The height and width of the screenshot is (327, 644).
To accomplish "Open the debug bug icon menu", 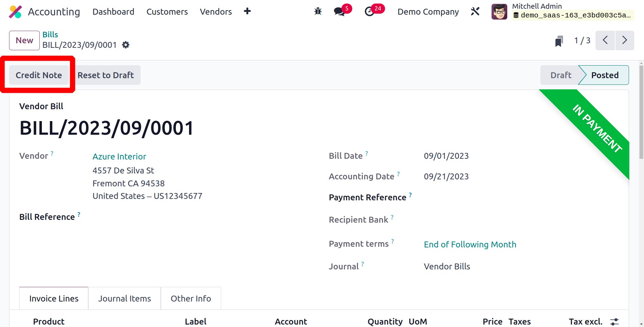I will coord(318,12).
